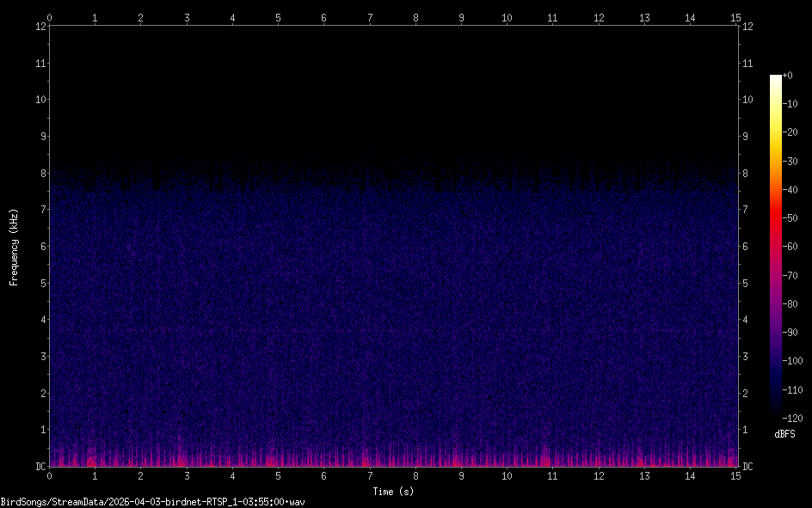Click the 9 second tick on bottom time axis

point(461,475)
